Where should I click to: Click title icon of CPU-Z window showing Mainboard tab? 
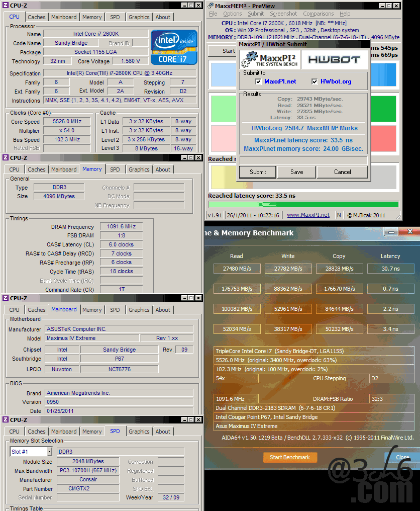click(6, 298)
